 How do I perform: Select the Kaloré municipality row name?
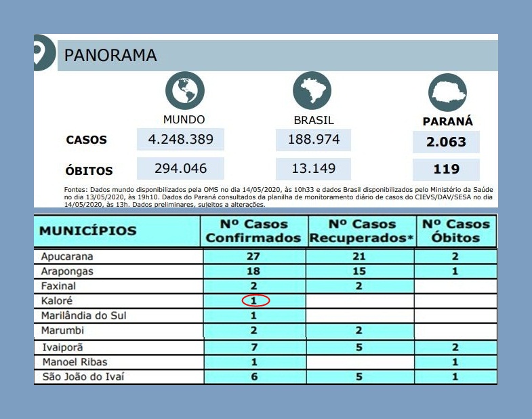pos(57,301)
